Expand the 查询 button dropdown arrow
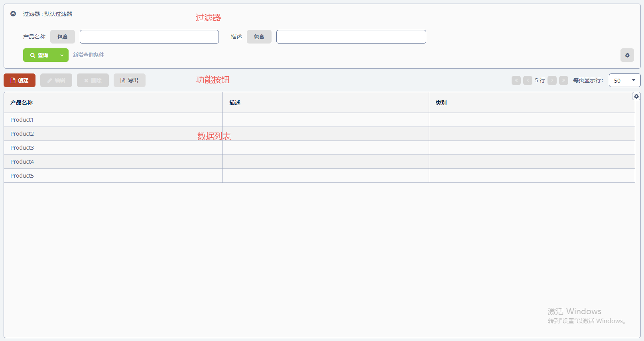Viewport: 644px width, 341px height. click(62, 55)
